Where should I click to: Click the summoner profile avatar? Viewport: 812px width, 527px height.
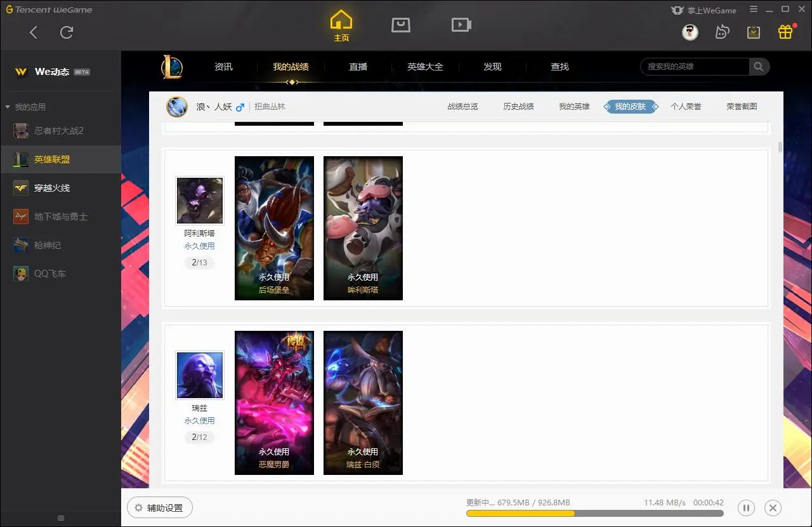[177, 107]
